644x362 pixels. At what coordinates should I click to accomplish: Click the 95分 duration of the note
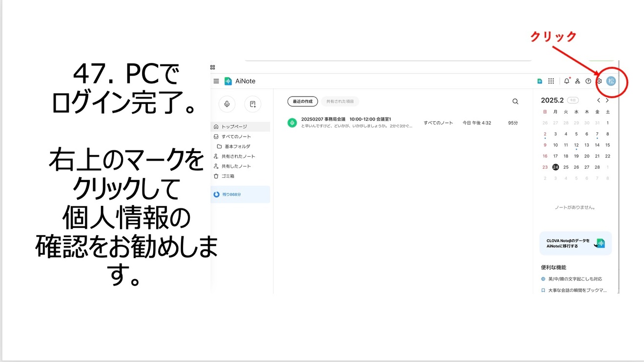(513, 123)
